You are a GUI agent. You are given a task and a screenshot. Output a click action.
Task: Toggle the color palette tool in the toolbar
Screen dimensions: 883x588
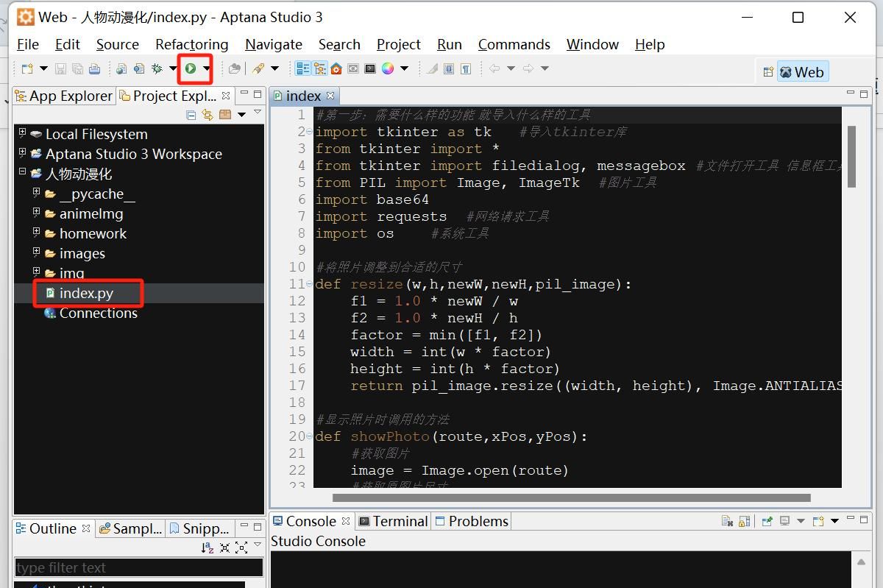388,68
